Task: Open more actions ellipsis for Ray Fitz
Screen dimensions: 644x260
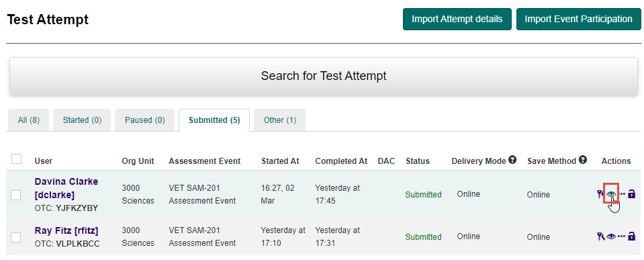Action: (x=621, y=236)
